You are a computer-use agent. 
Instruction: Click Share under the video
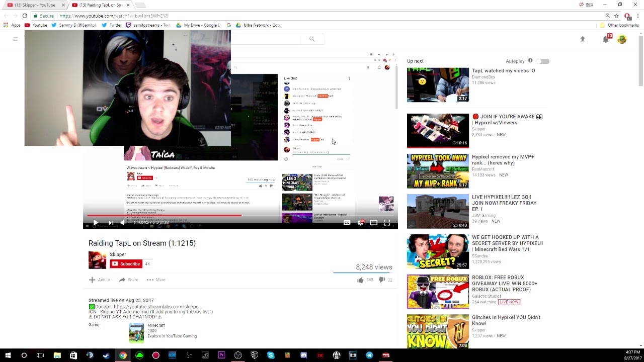click(x=129, y=280)
